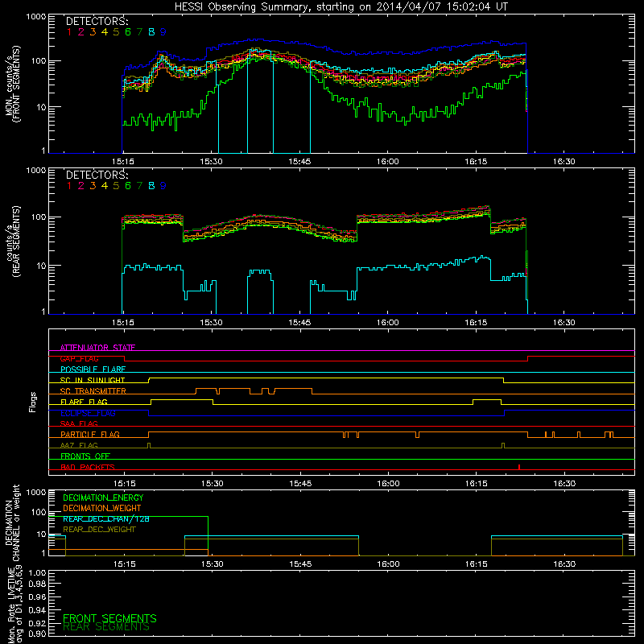
Task: Click the BAD_PACKETS flag label
Action: [88, 467]
